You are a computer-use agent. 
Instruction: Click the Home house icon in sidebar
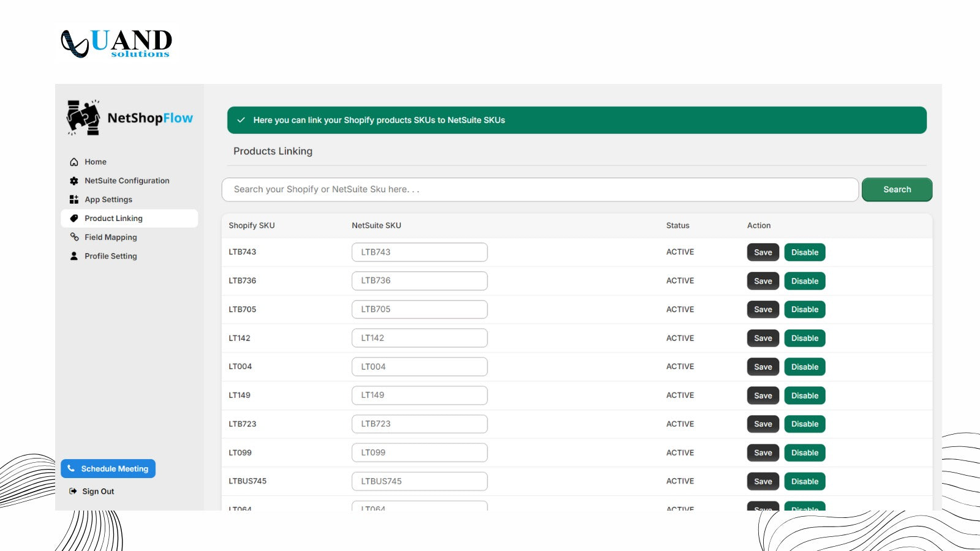coord(74,162)
